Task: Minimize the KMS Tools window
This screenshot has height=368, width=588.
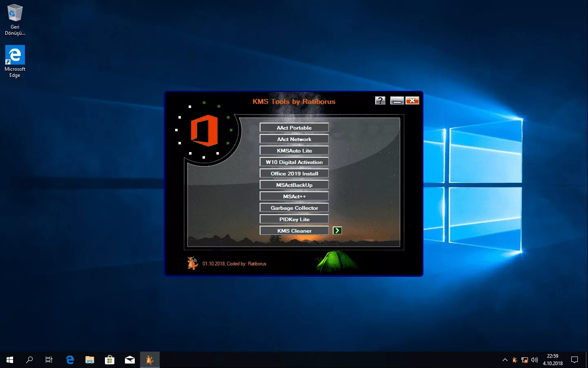Action: click(x=397, y=101)
